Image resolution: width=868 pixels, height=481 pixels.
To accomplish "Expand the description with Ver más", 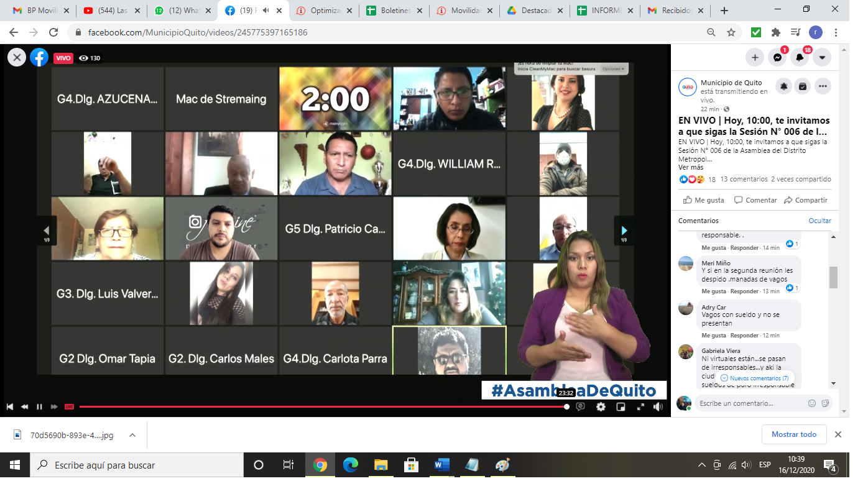I will click(x=691, y=167).
